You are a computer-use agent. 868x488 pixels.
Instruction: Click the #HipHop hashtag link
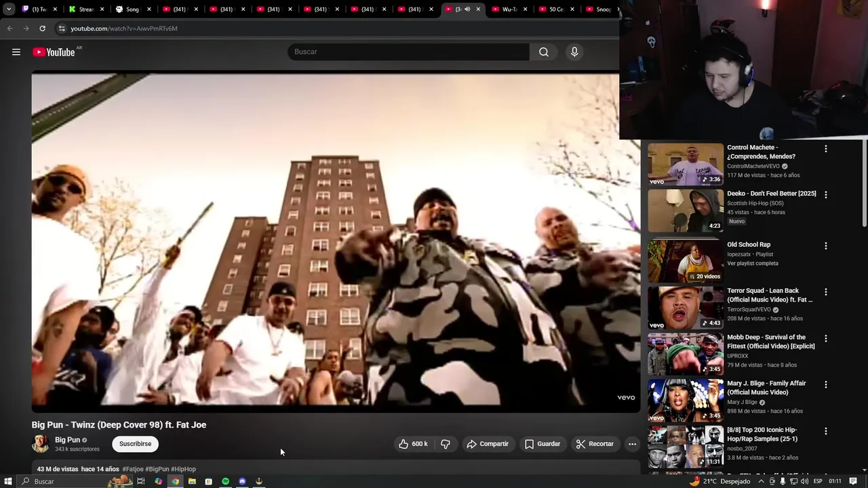pyautogui.click(x=183, y=469)
